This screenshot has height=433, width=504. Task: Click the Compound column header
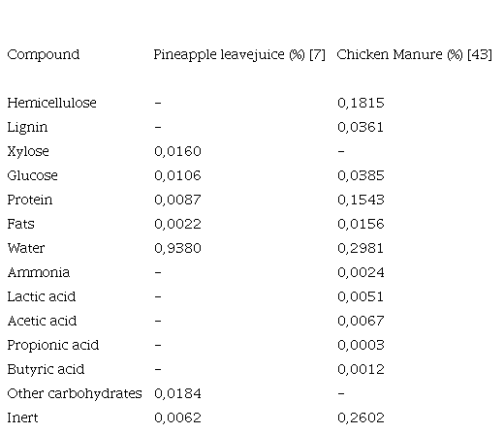point(44,54)
